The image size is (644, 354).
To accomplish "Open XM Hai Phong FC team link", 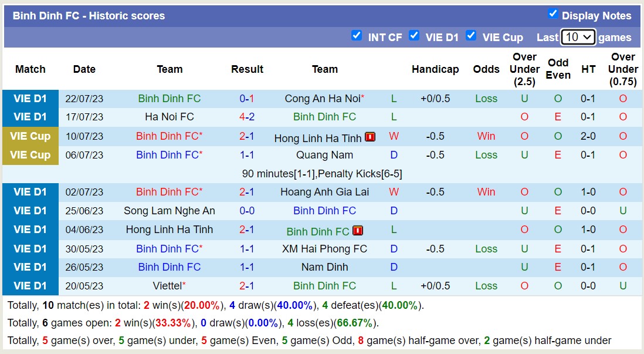I will pos(324,248).
